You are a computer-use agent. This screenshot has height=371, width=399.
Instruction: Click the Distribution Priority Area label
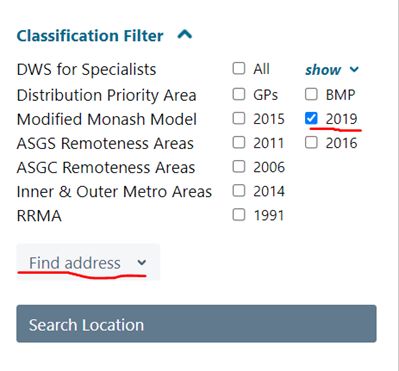point(106,95)
